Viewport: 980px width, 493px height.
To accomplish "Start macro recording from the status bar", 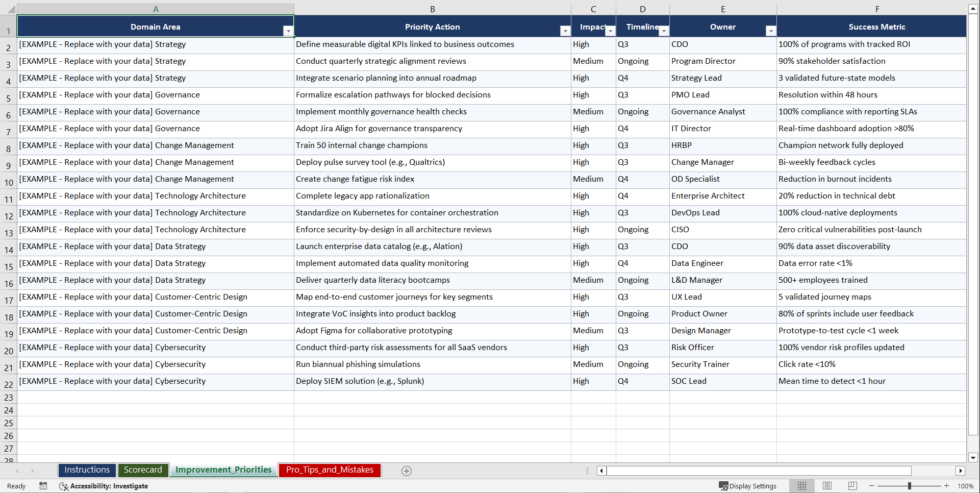I will tap(43, 486).
